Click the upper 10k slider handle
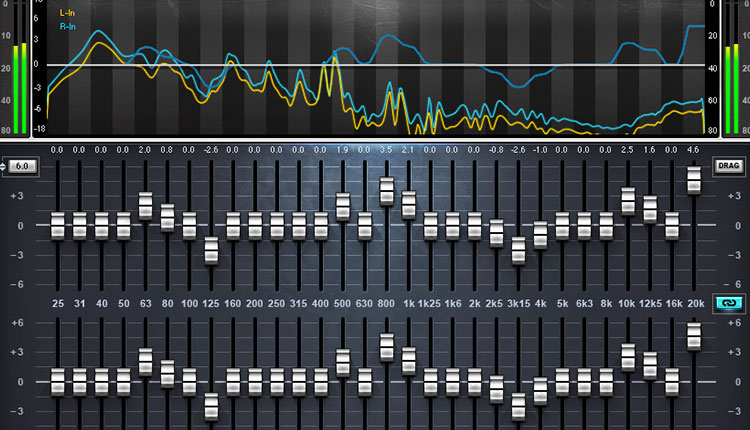This screenshot has height=430, width=750. pyautogui.click(x=629, y=199)
